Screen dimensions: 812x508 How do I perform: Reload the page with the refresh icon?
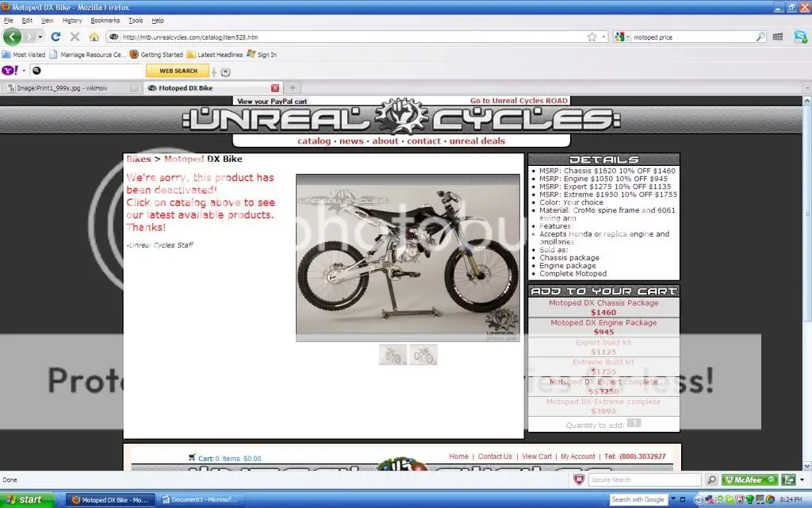(56, 37)
